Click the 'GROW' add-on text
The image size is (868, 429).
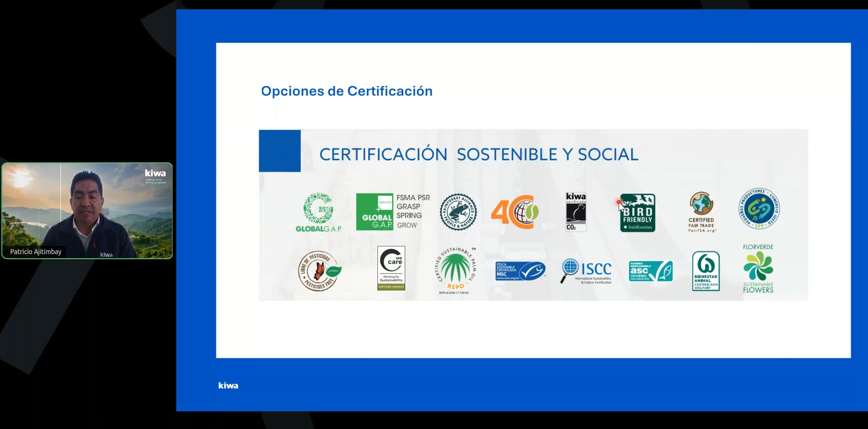[407, 225]
